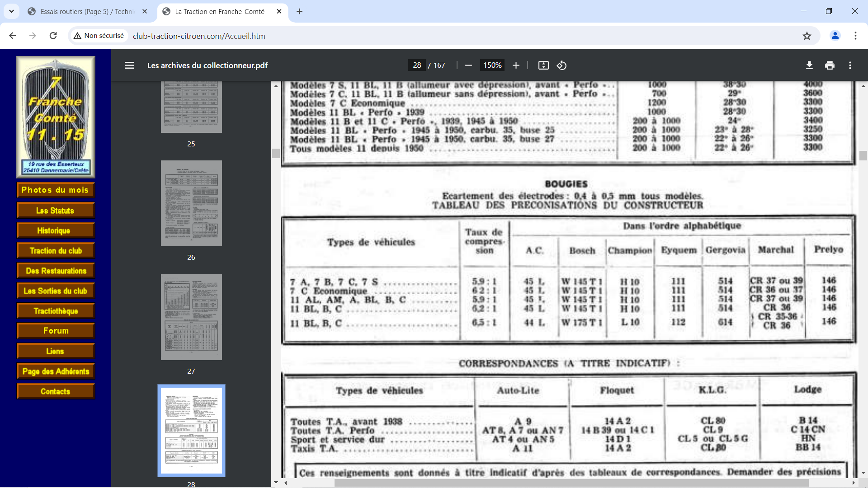Open a new browser tab
Image resolution: width=868 pixels, height=488 pixels.
click(x=299, y=11)
